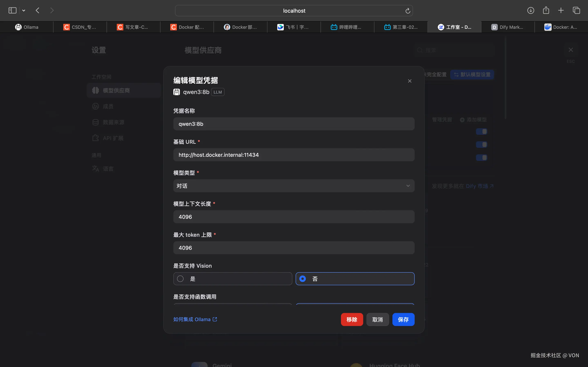Open 如何集成 Ollama documentation link
This screenshot has height=367, width=588.
point(192,319)
